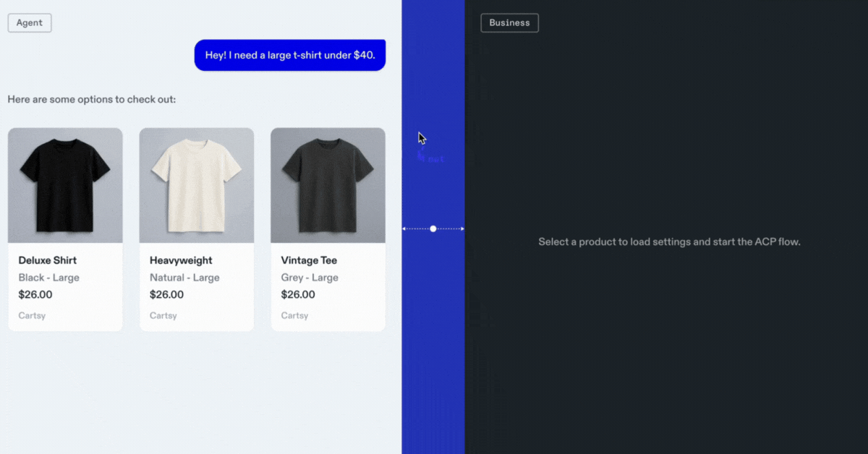868x454 pixels.
Task: Select the black Deluxe Shirt product image
Action: tap(65, 185)
